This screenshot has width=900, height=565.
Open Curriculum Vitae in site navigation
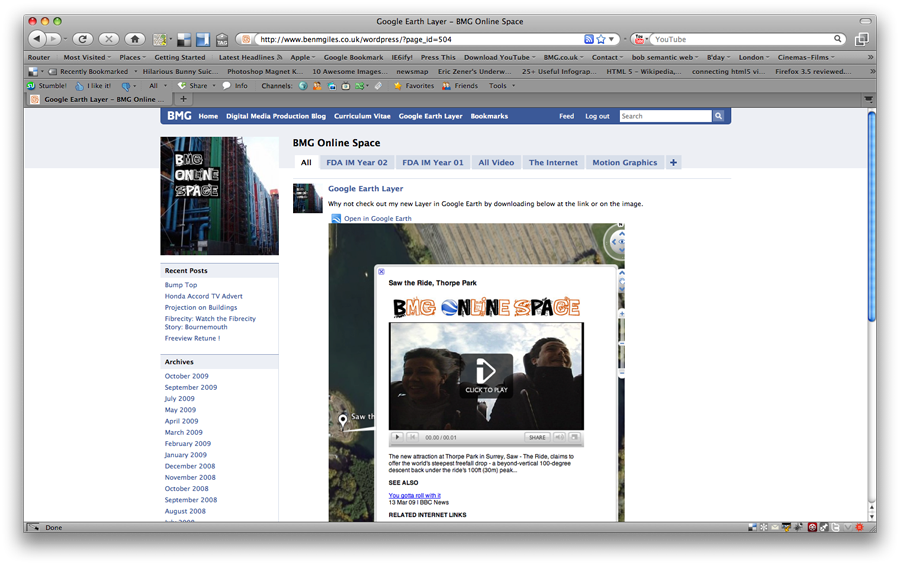(x=362, y=116)
